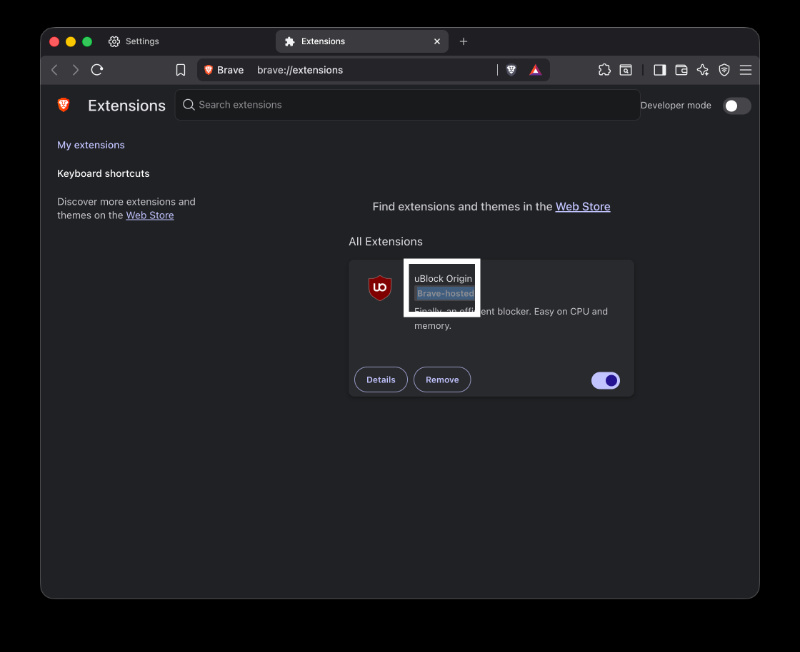Open Leo AI sparkle icon
The image size is (800, 652).
click(x=703, y=70)
